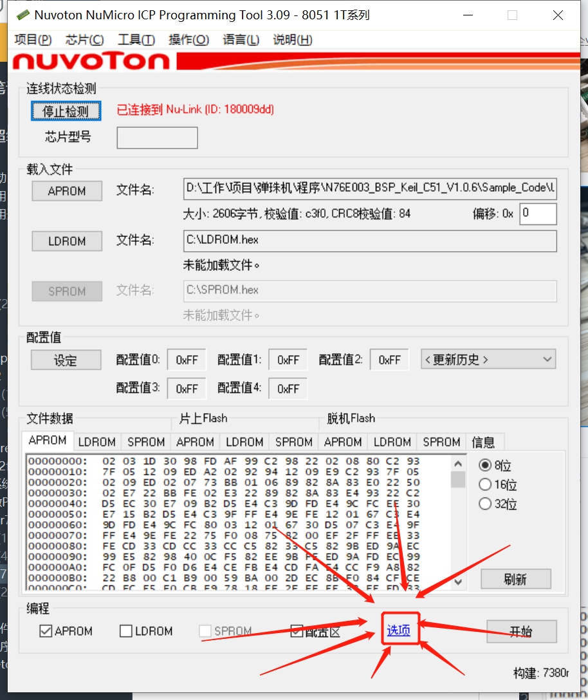Screen dimensions: 588x700
Task: Minimize the ICP Programming Tool window
Action: click(468, 15)
